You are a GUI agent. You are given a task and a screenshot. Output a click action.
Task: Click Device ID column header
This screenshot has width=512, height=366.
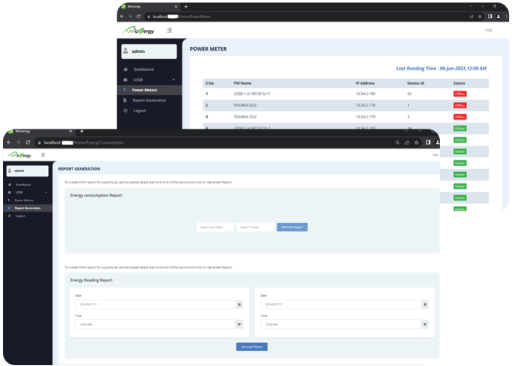[x=416, y=83]
